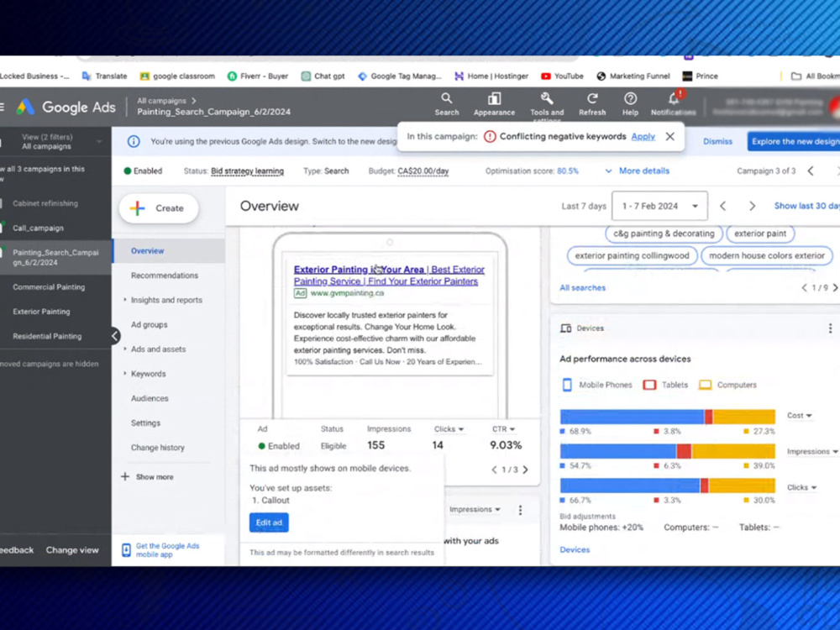This screenshot has height=630, width=840.
Task: Click the Edit ad button
Action: tap(269, 522)
